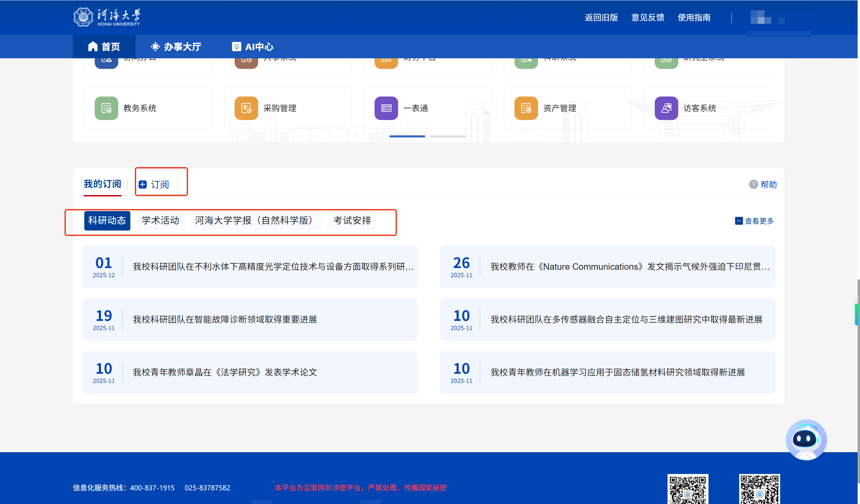
Task: Open news about 智能故障诊断领域 progress
Action: click(225, 320)
